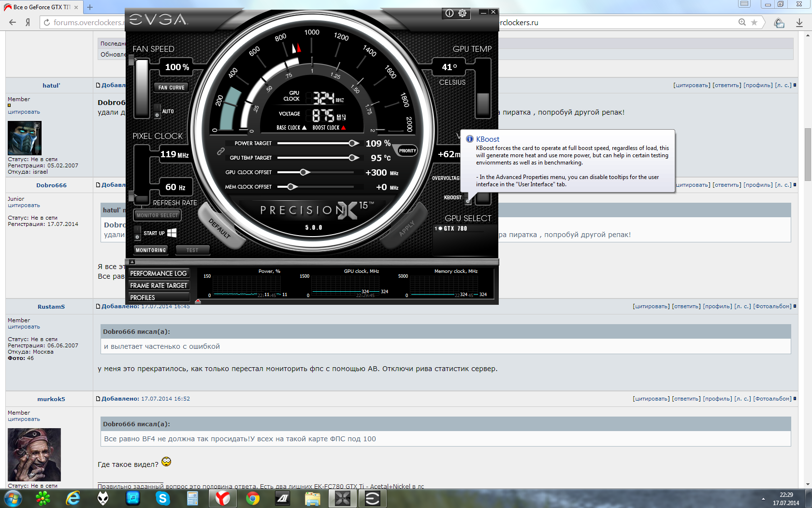Screen dimensions: 812x508
Task: Adjust the GPU TEMP TARGET slider handle
Action: point(354,158)
